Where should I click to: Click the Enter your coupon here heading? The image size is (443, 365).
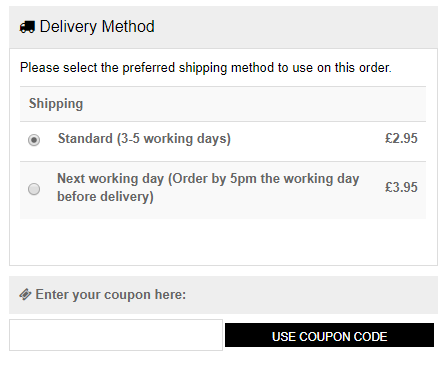[x=111, y=295]
